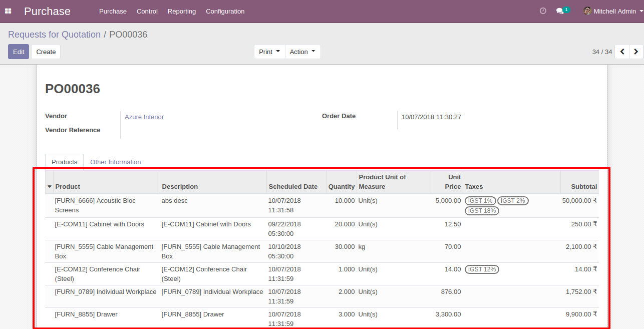This screenshot has width=644, height=329.
Task: Open the Azure Interior vendor link
Action: (x=144, y=117)
